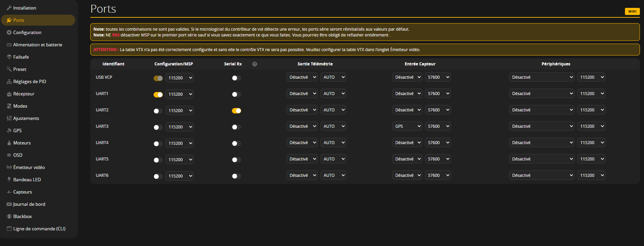Switch to the Blackbox tab
The width and height of the screenshot is (644, 246).
click(x=22, y=216)
